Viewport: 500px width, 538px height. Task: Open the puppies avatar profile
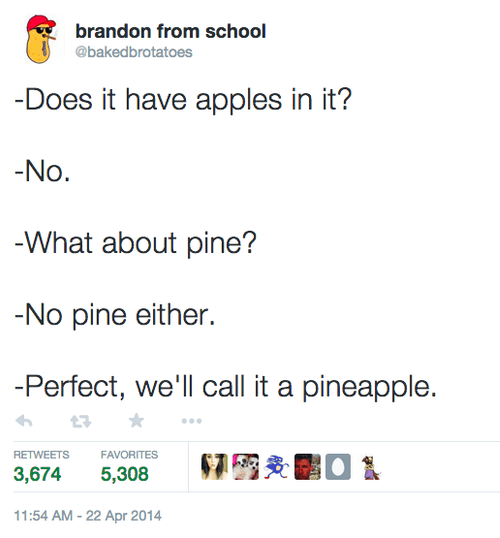pos(245,467)
